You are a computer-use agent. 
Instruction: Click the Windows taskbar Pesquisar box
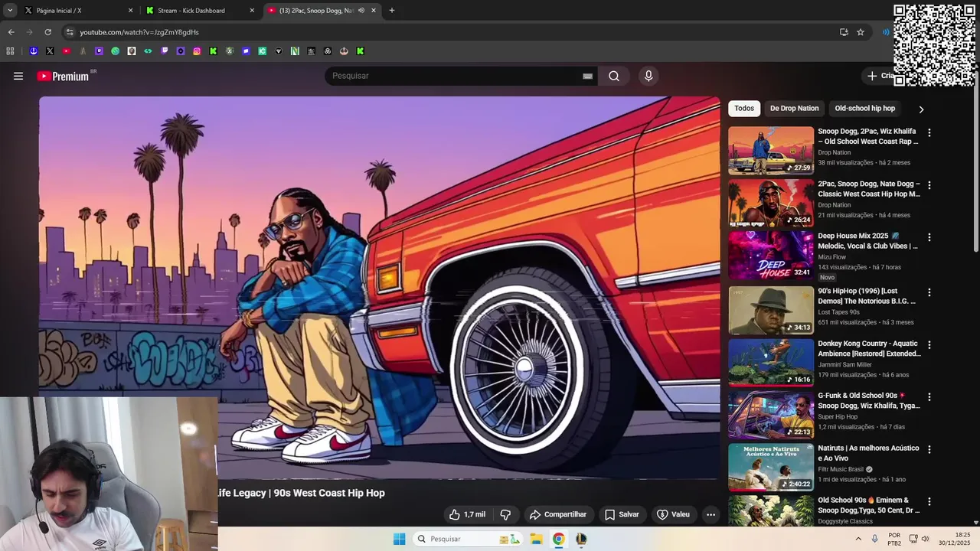[x=469, y=539]
